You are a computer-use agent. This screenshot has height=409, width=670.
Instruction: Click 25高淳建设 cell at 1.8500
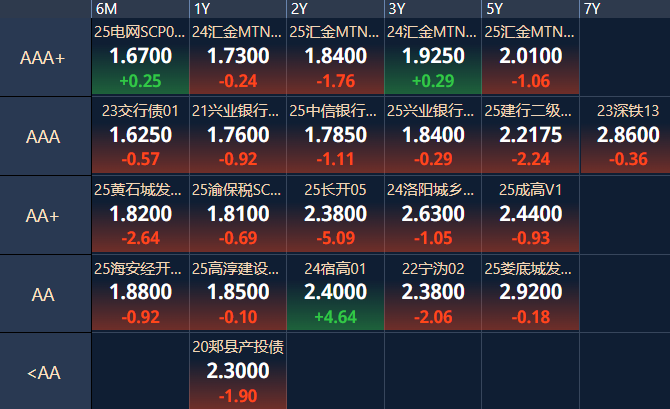tap(238, 293)
